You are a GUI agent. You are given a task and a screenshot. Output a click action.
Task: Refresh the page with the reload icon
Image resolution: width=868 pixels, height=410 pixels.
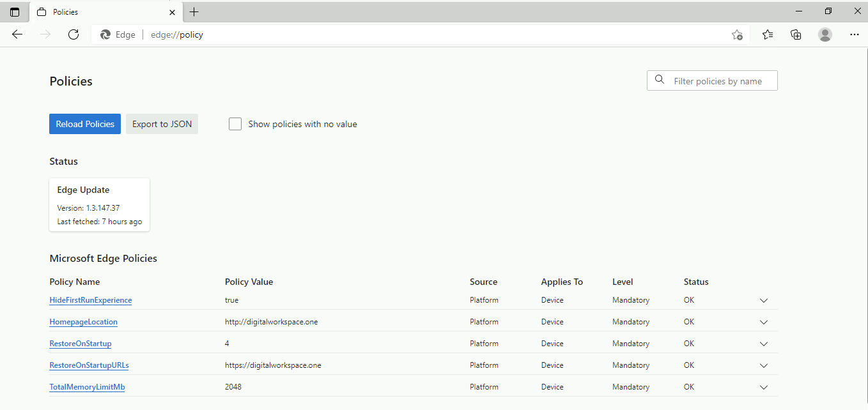(74, 34)
